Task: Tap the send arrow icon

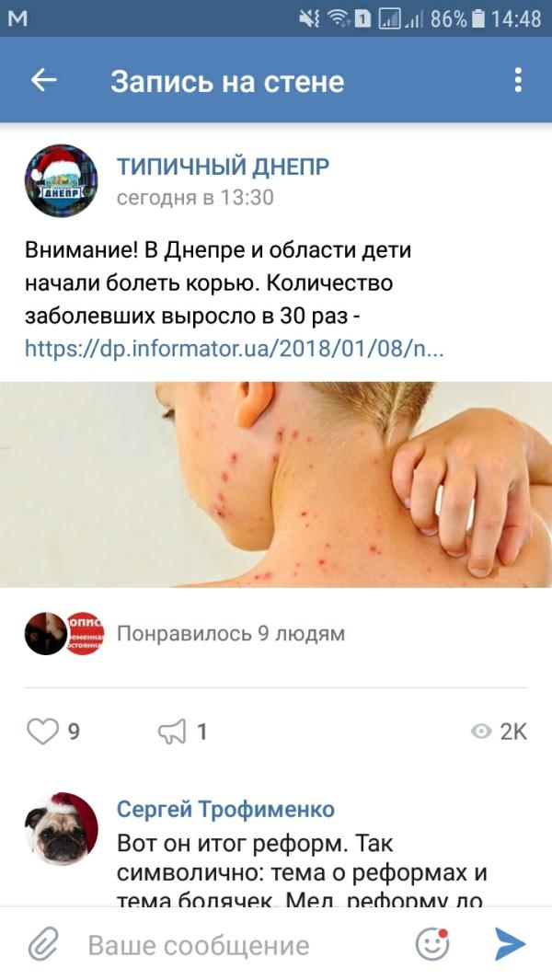Action: point(510,944)
